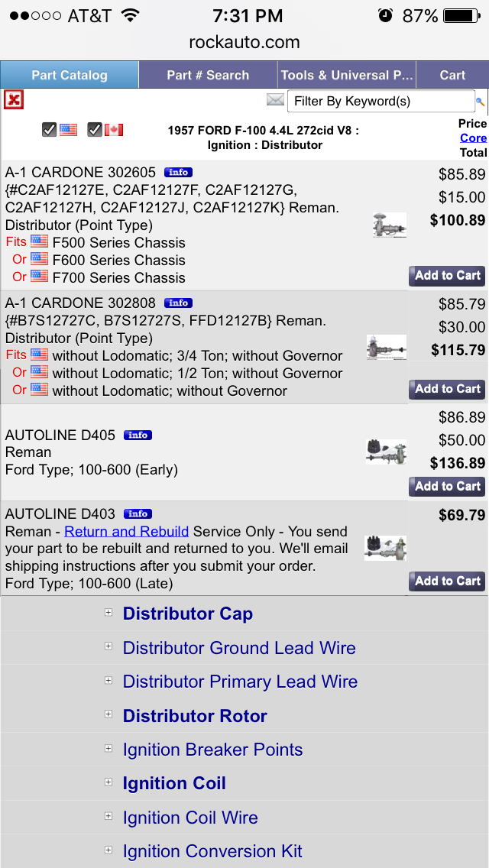Open the Core price link
This screenshot has width=489, height=868.
coord(473,138)
